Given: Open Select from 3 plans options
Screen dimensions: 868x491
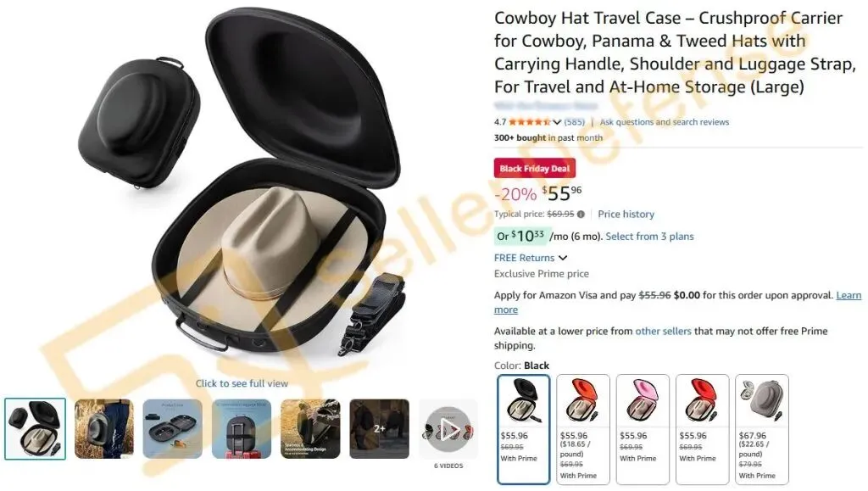Looking at the screenshot, I should (649, 237).
